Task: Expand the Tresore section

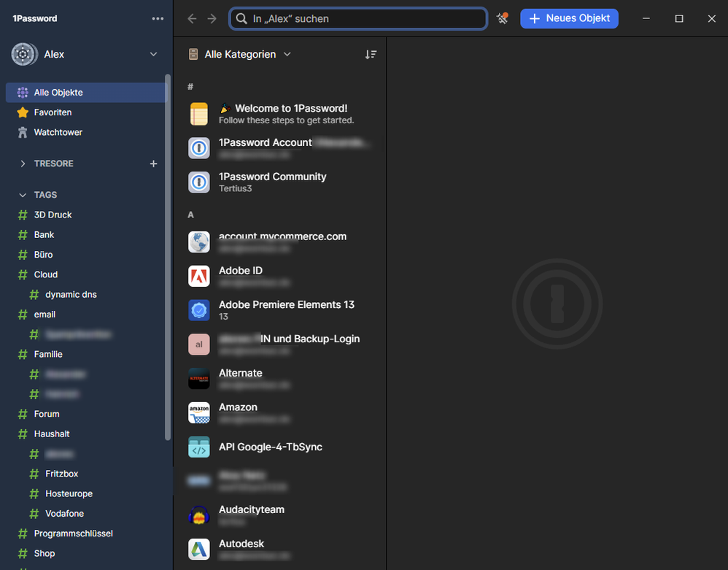Action: click(x=23, y=163)
